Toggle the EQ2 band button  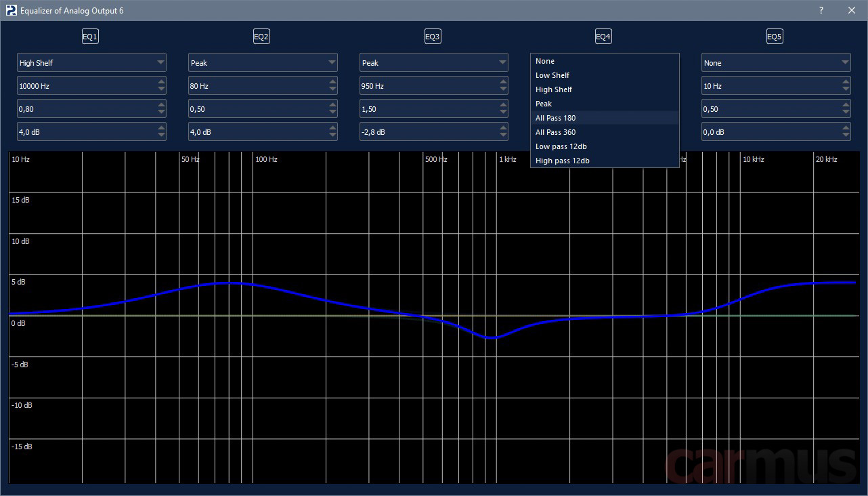pyautogui.click(x=261, y=37)
